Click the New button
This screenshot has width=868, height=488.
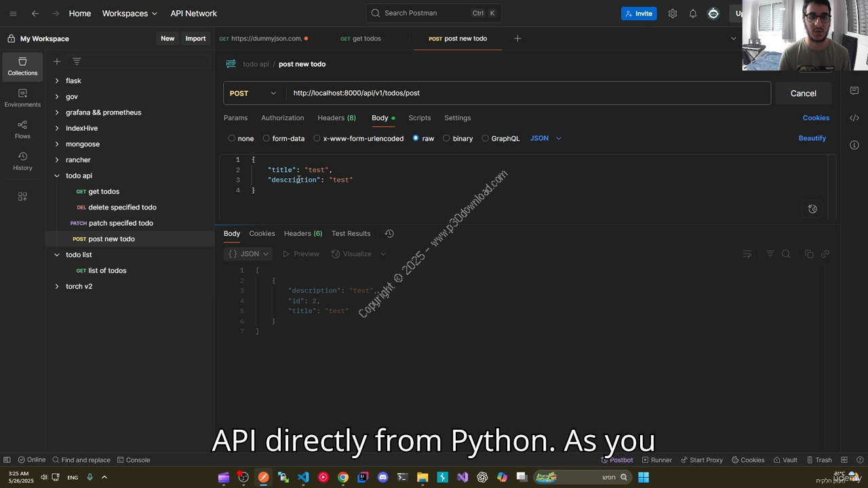(x=167, y=39)
